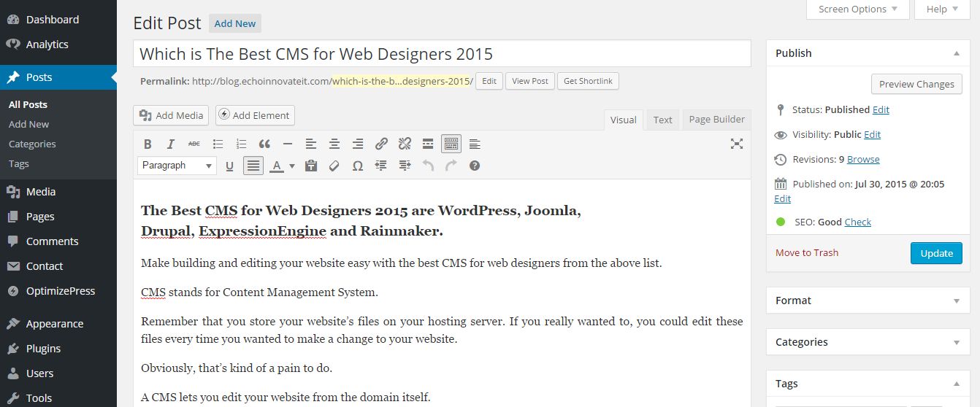This screenshot has height=407, width=980.
Task: Expand the Format box
Action: point(957,301)
